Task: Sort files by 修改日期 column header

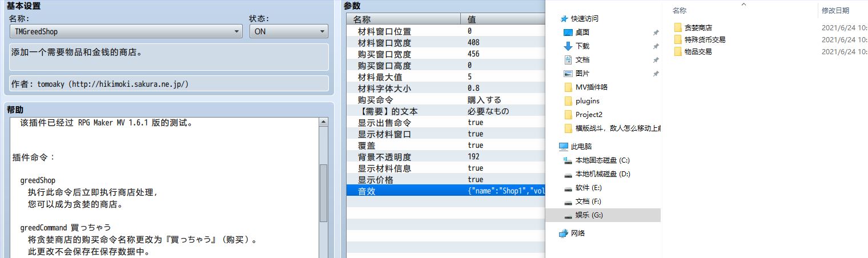Action: point(835,10)
